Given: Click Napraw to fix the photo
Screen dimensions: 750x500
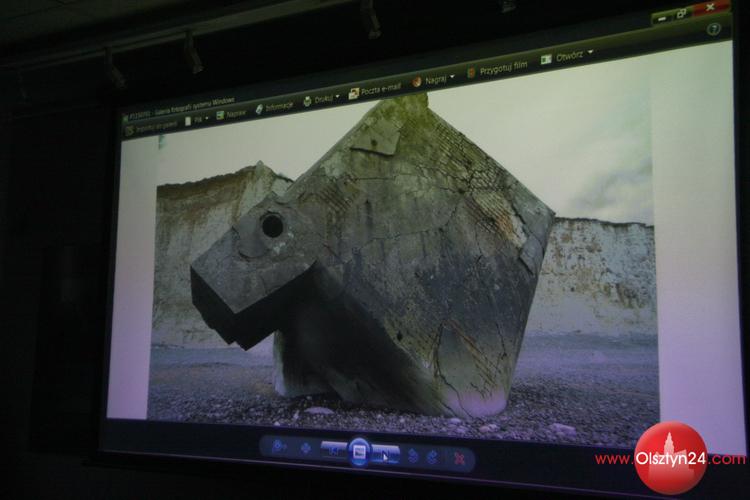Looking at the screenshot, I should coord(233,114).
